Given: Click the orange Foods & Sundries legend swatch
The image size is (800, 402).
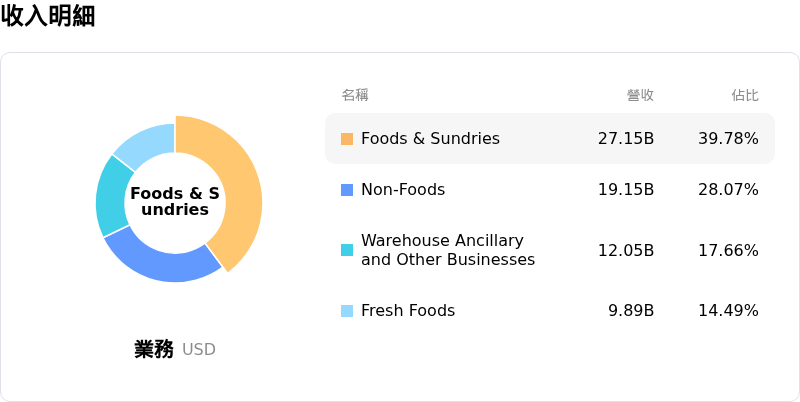Looking at the screenshot, I should tap(347, 139).
